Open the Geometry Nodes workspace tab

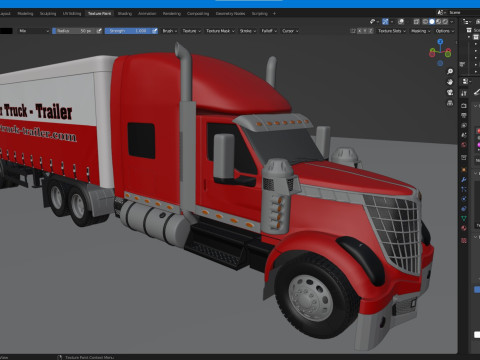coord(230,14)
